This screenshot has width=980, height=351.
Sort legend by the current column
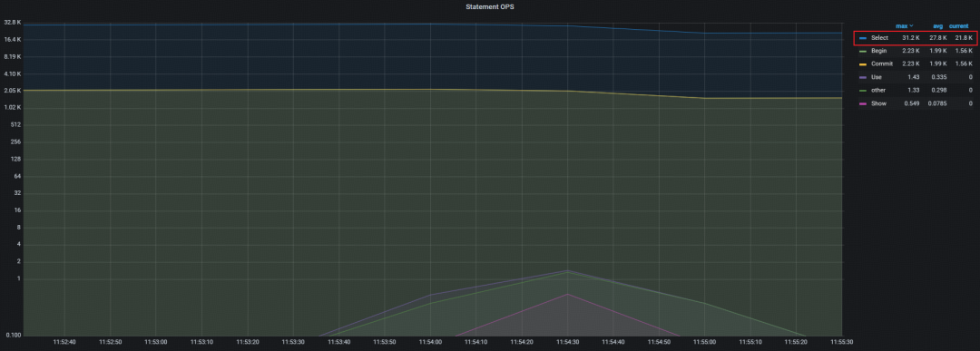click(x=959, y=26)
